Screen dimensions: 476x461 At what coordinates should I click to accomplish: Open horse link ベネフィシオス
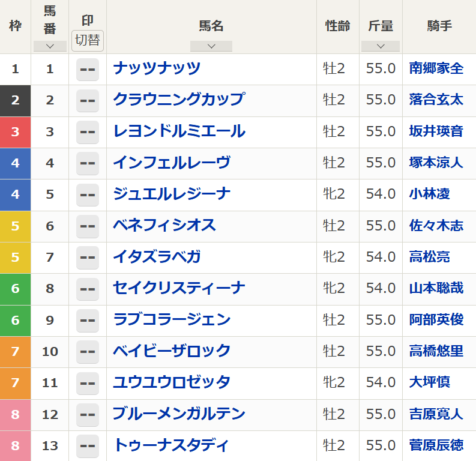click(x=164, y=226)
